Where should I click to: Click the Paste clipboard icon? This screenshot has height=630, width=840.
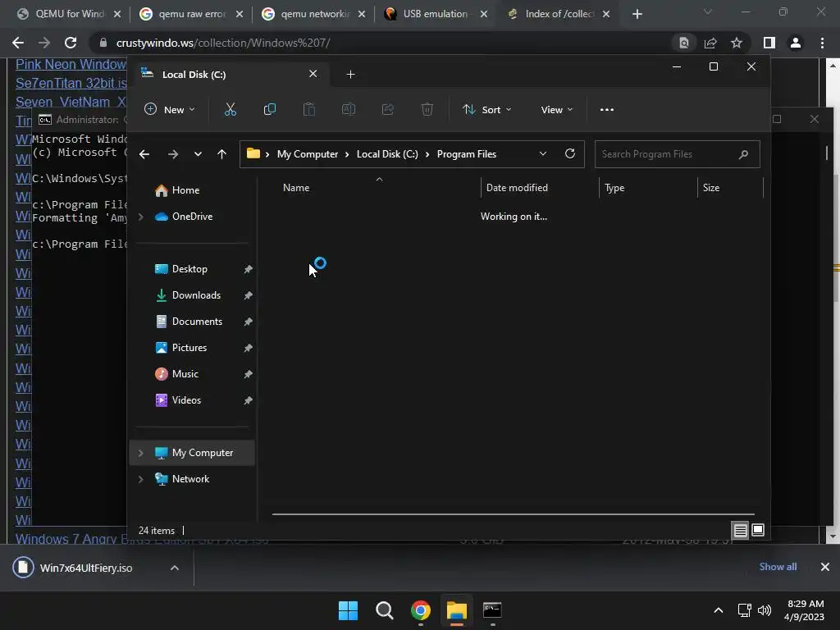(x=309, y=110)
